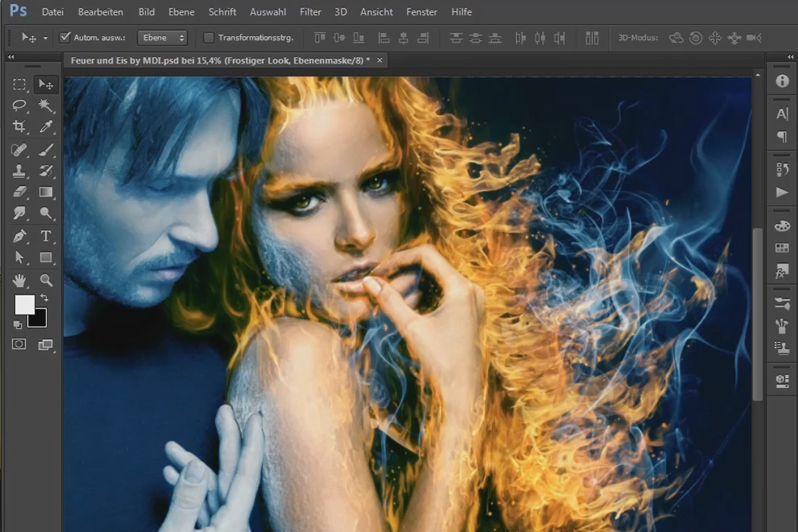Open the background color picker

pyautogui.click(x=40, y=321)
